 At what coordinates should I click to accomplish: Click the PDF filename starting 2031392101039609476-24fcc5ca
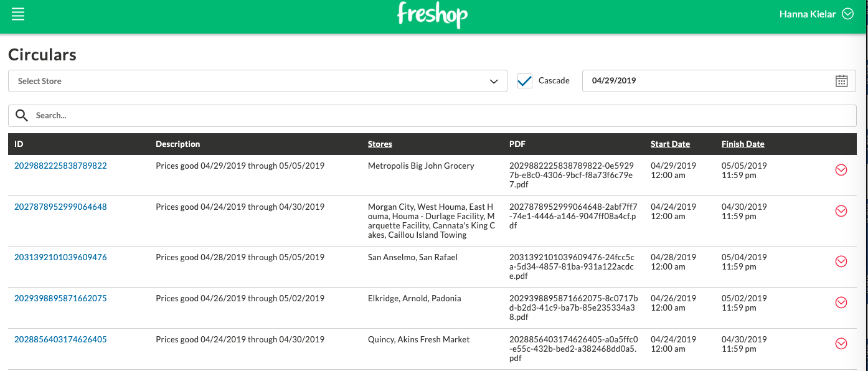(x=572, y=266)
